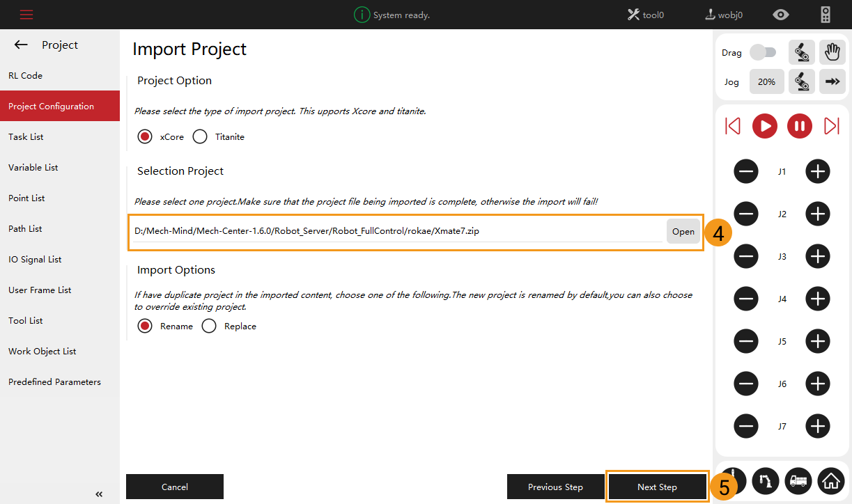
Task: Open tool0 settings in the top bar
Action: click(644, 14)
